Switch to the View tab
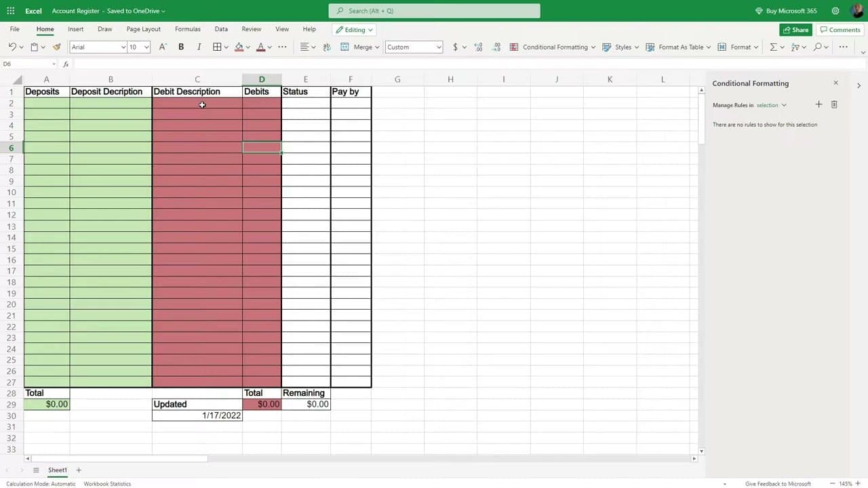 coord(282,29)
